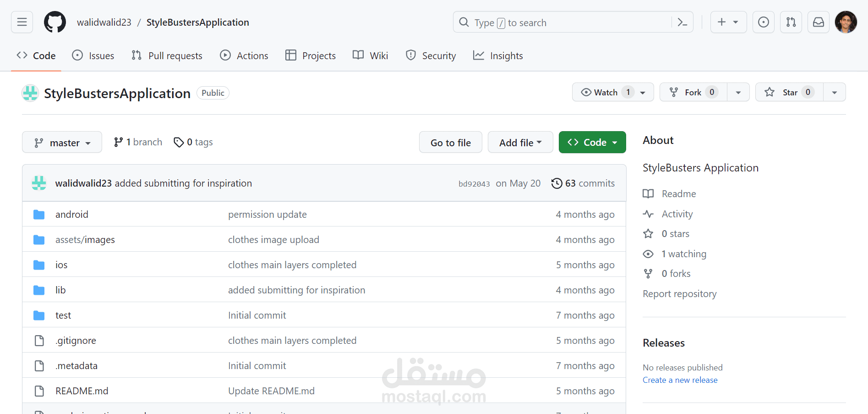This screenshot has width=868, height=414.
Task: Click the .metadata file icon
Action: click(x=39, y=365)
